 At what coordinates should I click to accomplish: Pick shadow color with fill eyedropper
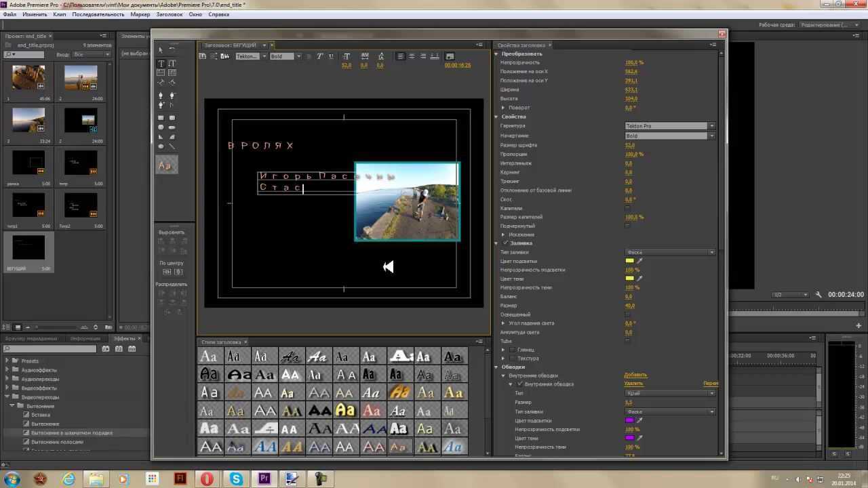(639, 278)
